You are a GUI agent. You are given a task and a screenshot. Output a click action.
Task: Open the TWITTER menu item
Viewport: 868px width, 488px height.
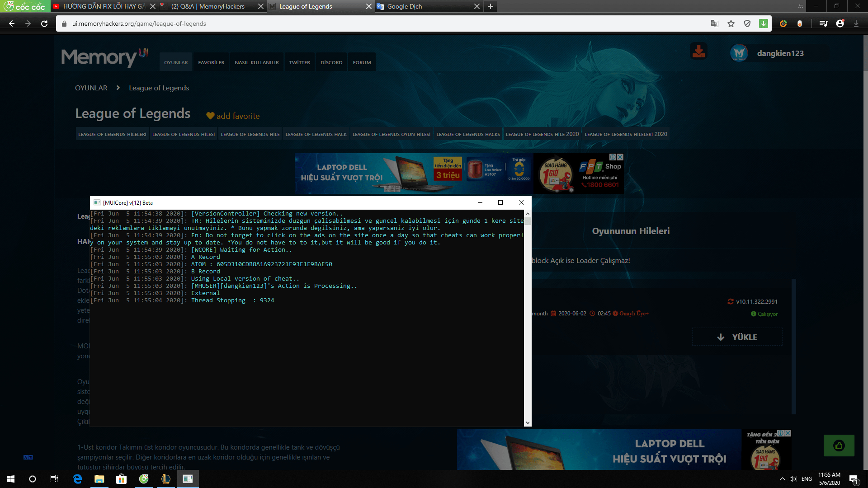click(300, 62)
